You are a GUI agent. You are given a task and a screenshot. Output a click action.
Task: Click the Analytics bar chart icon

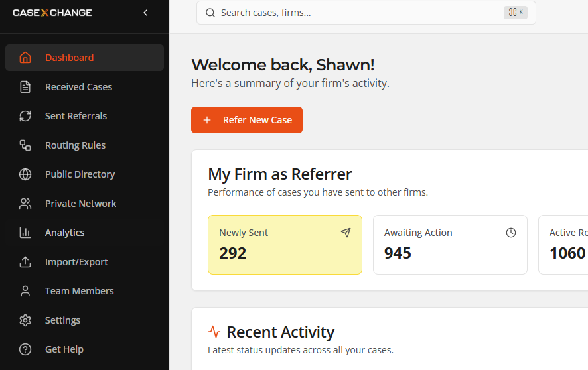[25, 233]
